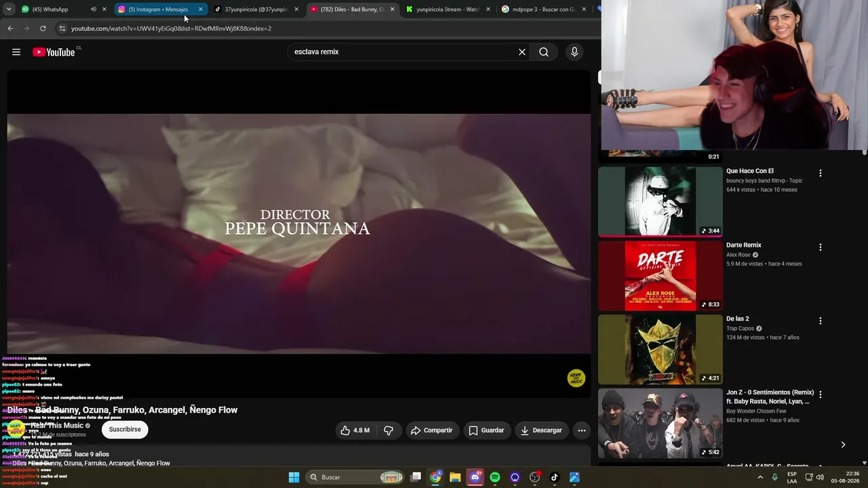Image resolution: width=868 pixels, height=488 pixels.
Task: Open the 'Darte Remix' thumbnail
Action: coord(660,276)
